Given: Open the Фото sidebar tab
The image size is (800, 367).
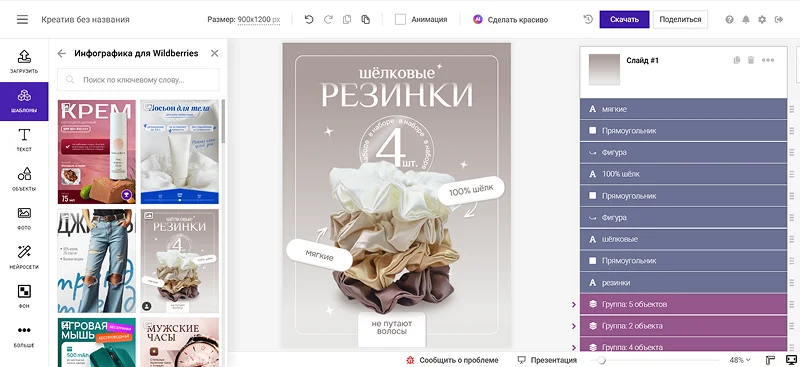Looking at the screenshot, I should pos(24,218).
